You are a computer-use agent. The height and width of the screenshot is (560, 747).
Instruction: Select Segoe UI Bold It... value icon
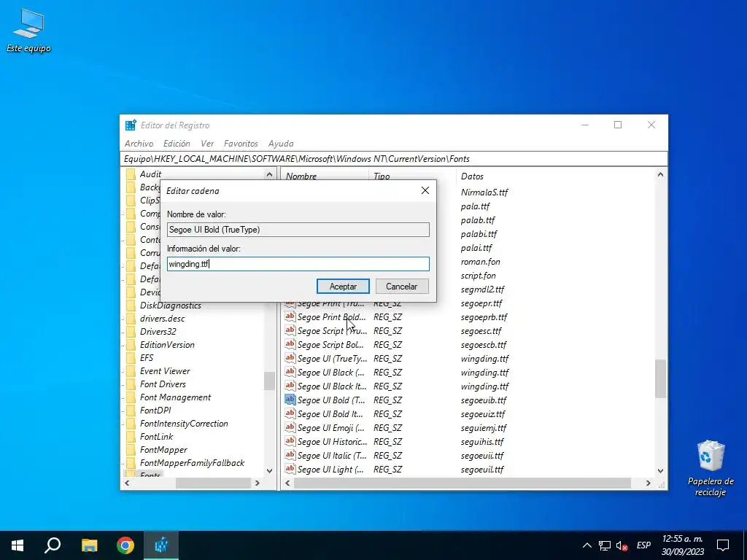click(290, 413)
